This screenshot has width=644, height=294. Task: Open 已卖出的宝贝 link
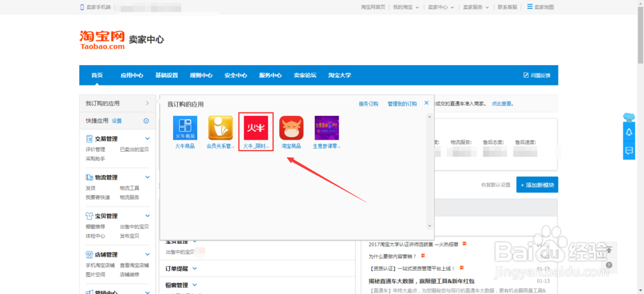click(x=135, y=149)
